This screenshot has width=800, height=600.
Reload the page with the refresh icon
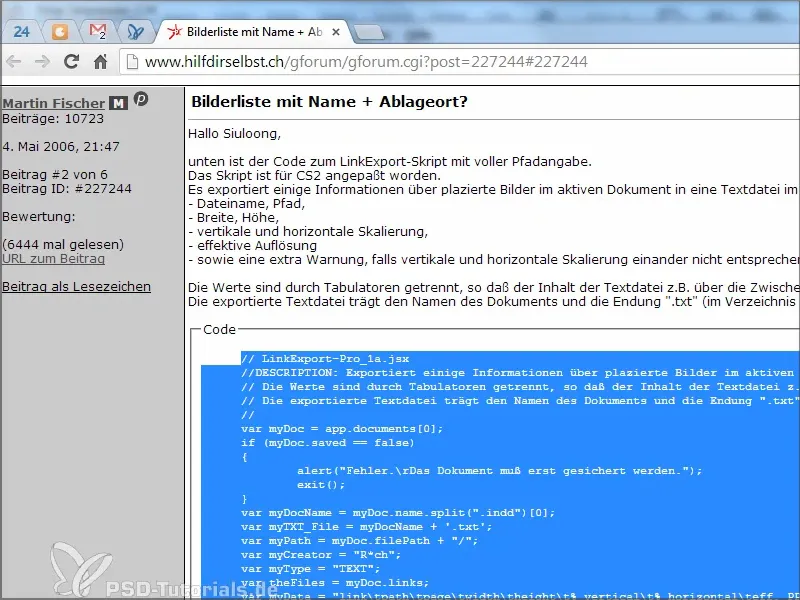(x=71, y=62)
